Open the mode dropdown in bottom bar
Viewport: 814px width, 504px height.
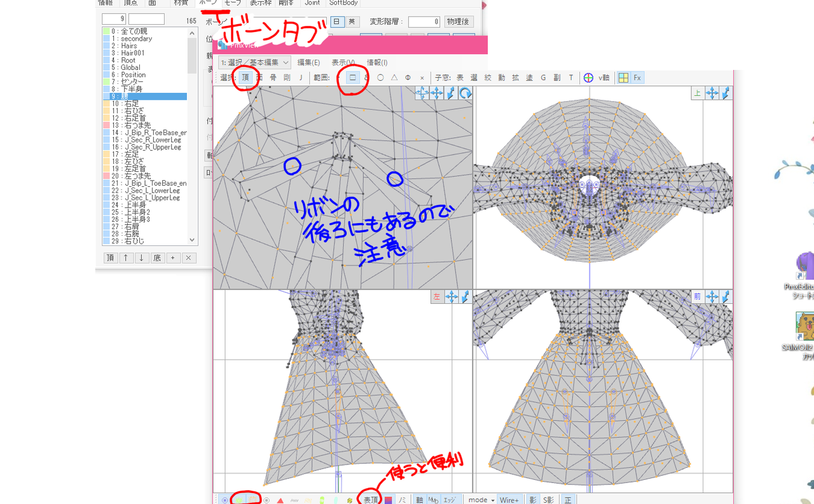coord(481,500)
